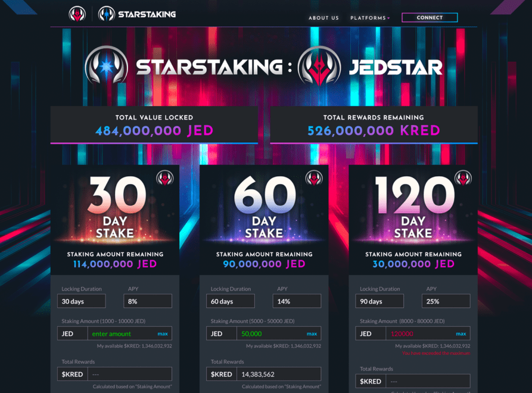
Task: Click Jedstar badge on 120 Day Stake card
Action: tap(463, 178)
